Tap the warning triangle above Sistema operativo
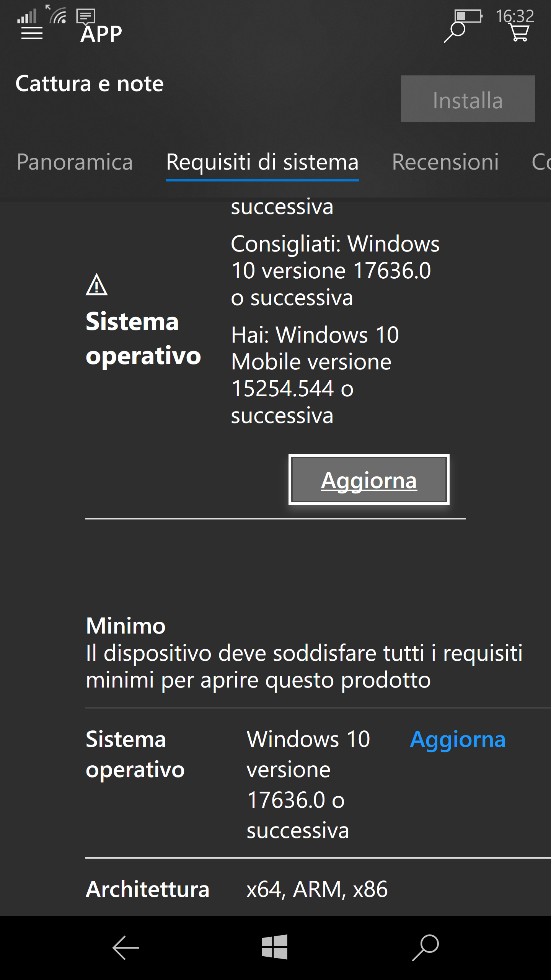The width and height of the screenshot is (551, 980). point(96,285)
